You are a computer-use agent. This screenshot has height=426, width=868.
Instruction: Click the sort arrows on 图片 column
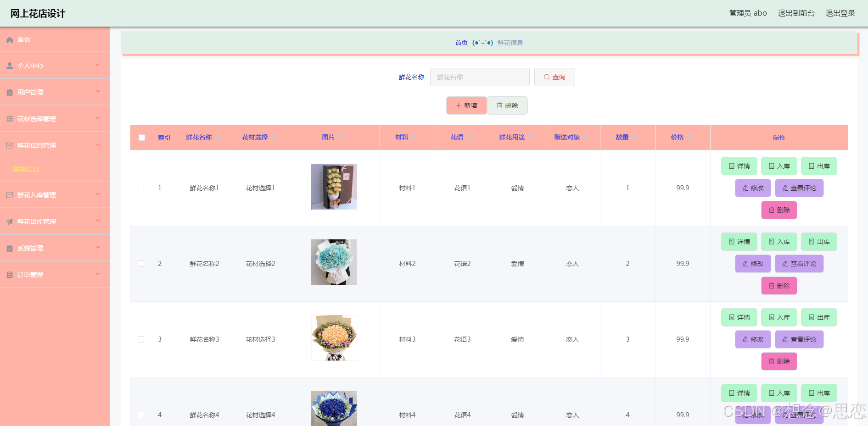click(341, 138)
